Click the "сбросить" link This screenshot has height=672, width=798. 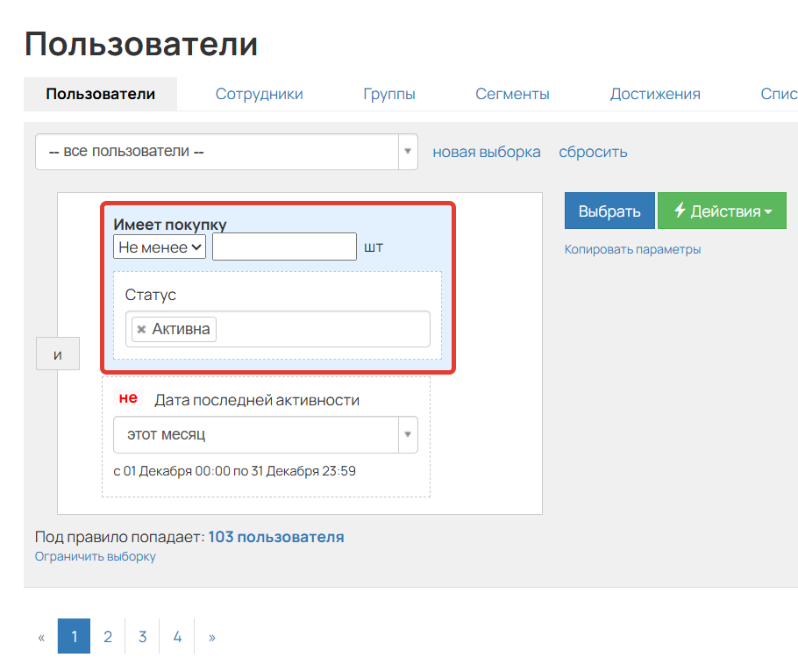[x=593, y=152]
